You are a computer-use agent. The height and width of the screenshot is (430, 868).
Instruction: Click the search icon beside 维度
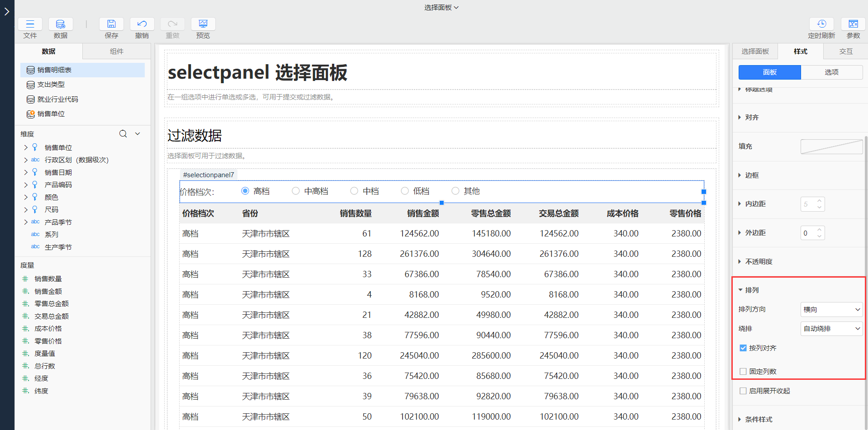tap(123, 134)
